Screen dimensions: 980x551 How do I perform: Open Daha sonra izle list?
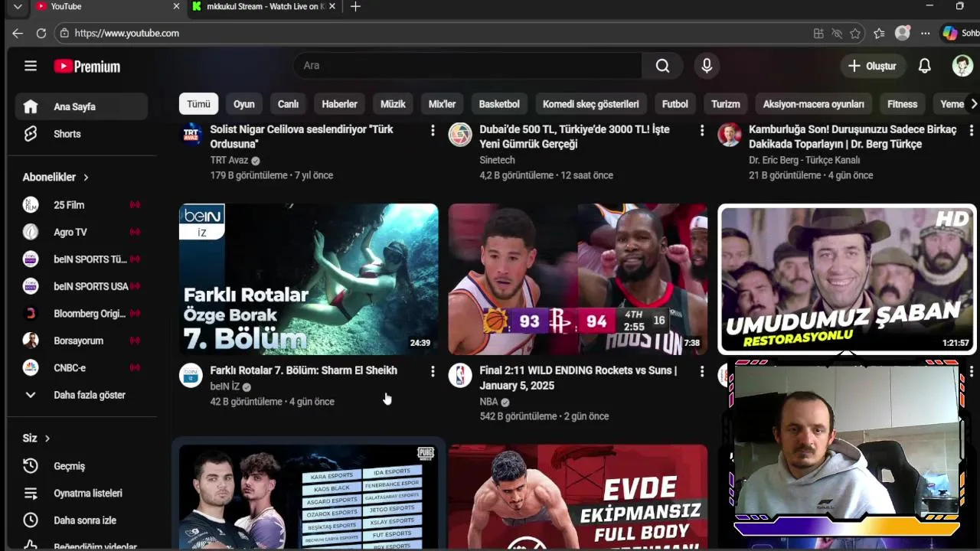tap(81, 520)
